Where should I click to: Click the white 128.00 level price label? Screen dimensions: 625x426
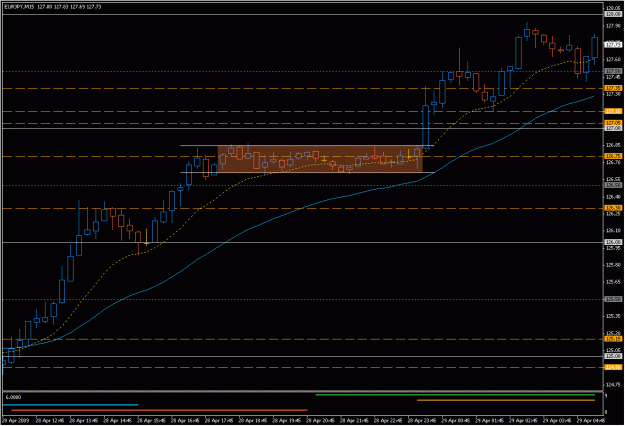613,14
